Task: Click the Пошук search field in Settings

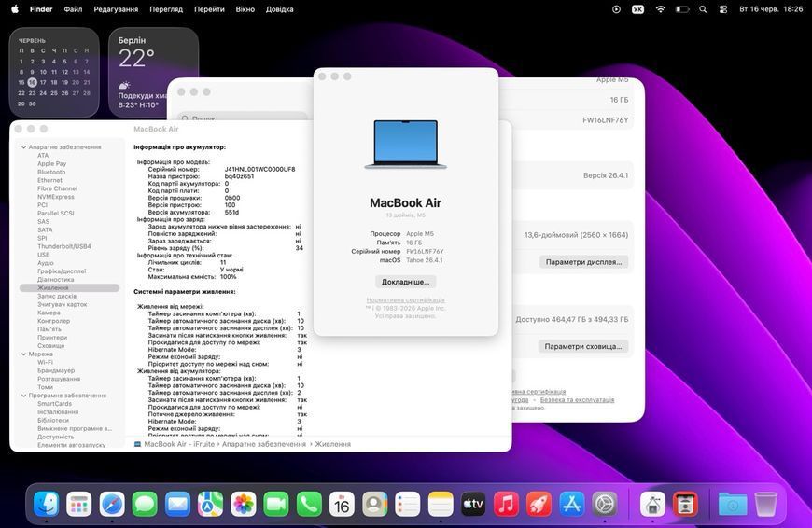Action: pyautogui.click(x=243, y=117)
